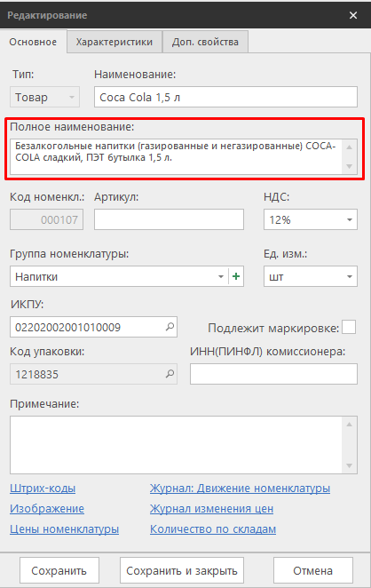Click down arrow in Полное наименование scrollbar
This screenshot has height=588, width=371.
(350, 166)
